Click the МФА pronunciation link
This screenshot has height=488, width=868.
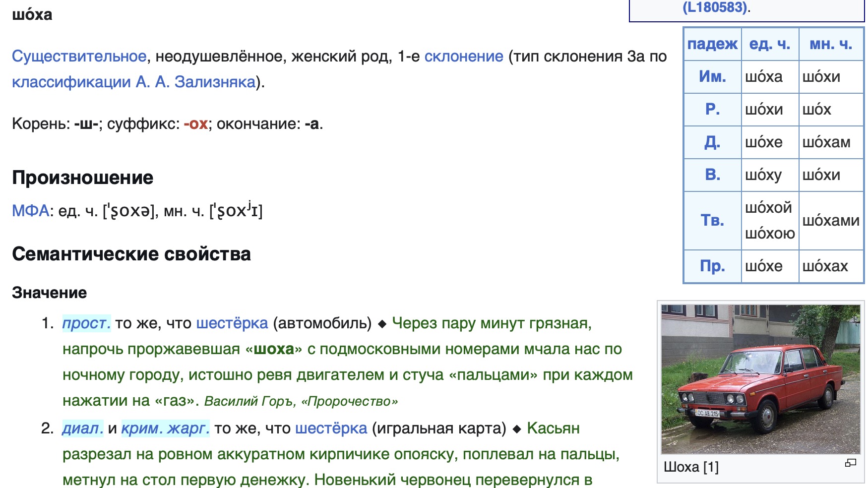[30, 211]
